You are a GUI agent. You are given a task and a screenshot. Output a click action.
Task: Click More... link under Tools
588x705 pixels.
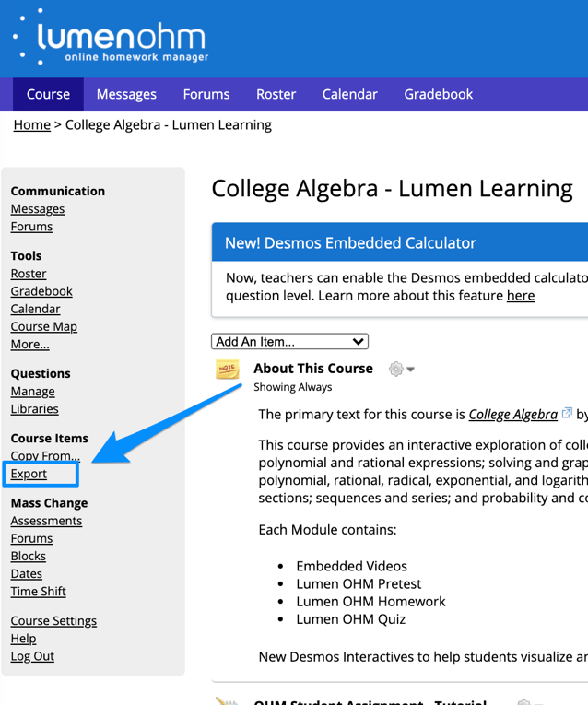click(29, 344)
